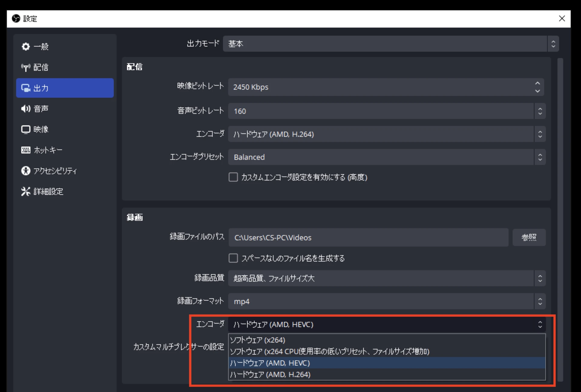Click the 参照 browse button
Image resolution: width=581 pixels, height=392 pixels.
pyautogui.click(x=529, y=237)
